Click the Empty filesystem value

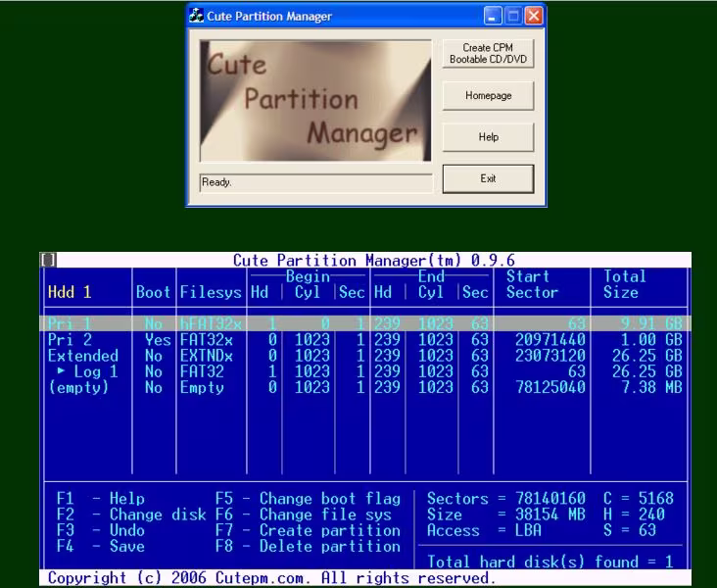[x=202, y=387]
